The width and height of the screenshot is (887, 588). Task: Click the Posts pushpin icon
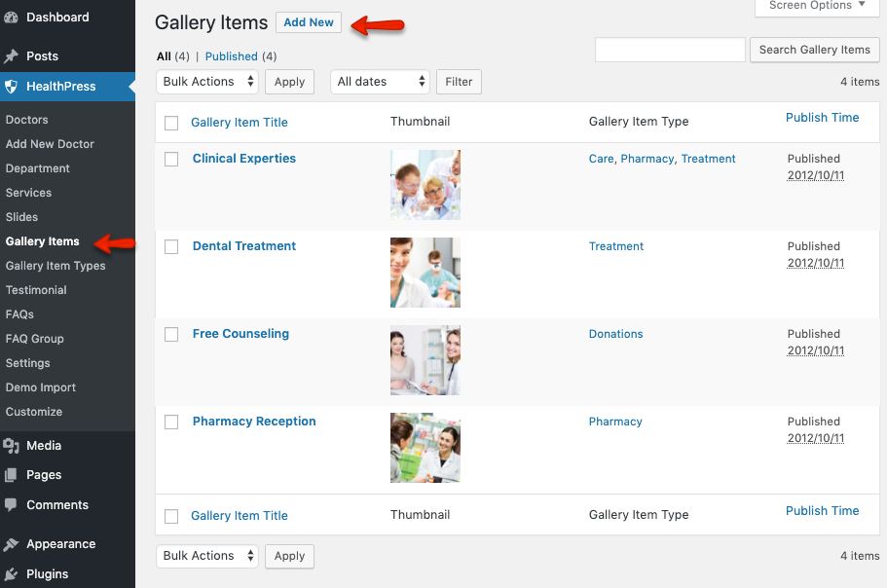pos(11,56)
